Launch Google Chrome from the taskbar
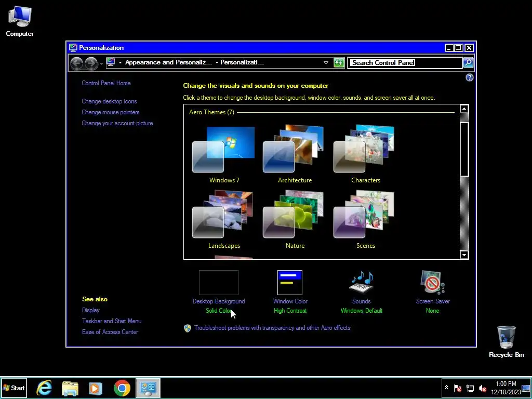 click(x=122, y=388)
